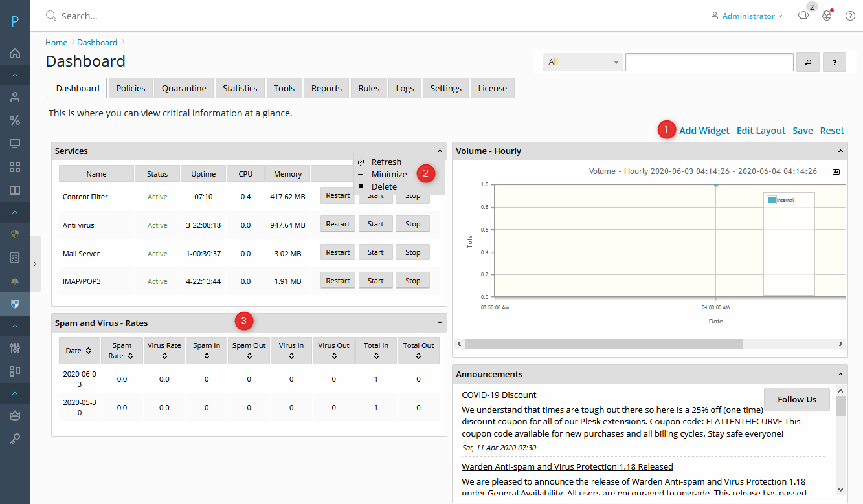The height and width of the screenshot is (504, 863).
Task: Open the Settings tab
Action: 446,88
